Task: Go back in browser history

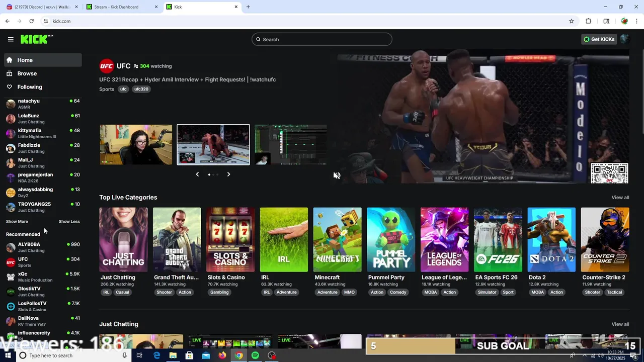Action: (x=7, y=21)
